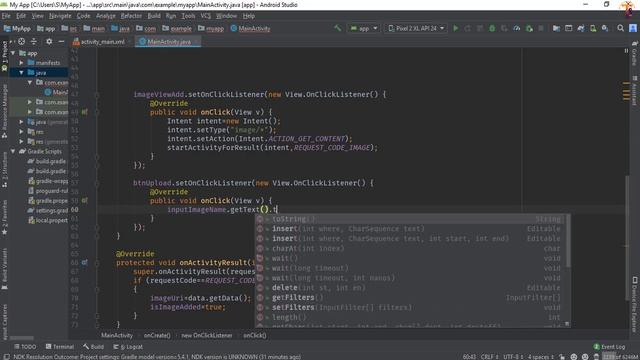Open the Device File Explorer side panel

(x=635, y=303)
